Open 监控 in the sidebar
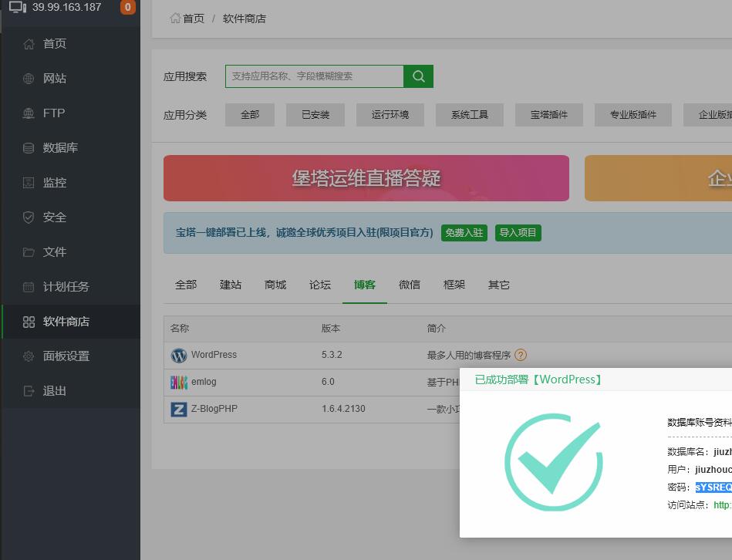The height and width of the screenshot is (560, 732). tap(71, 183)
